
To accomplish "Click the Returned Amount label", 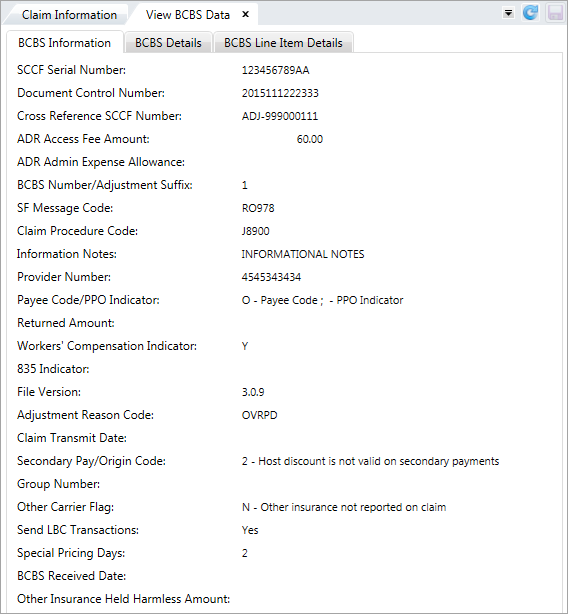I will click(65, 323).
